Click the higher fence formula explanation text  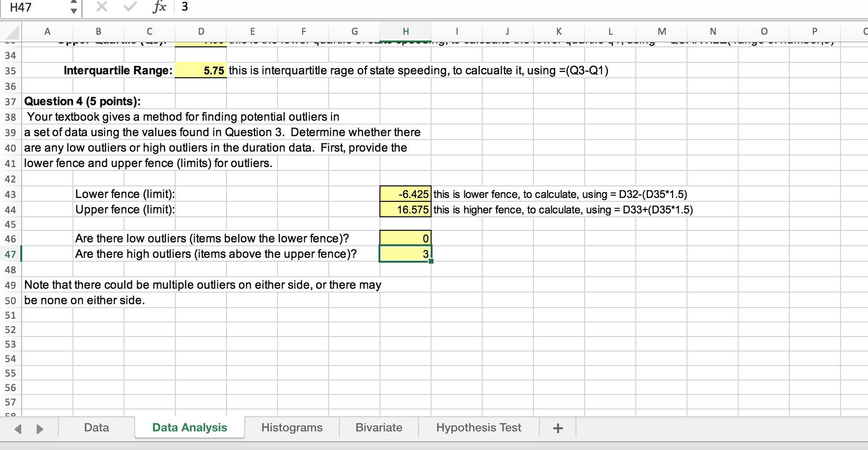(563, 210)
